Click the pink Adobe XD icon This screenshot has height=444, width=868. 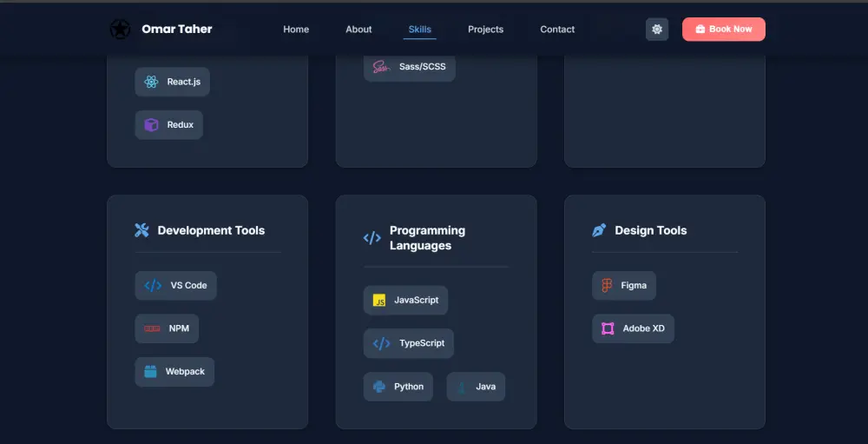(608, 328)
